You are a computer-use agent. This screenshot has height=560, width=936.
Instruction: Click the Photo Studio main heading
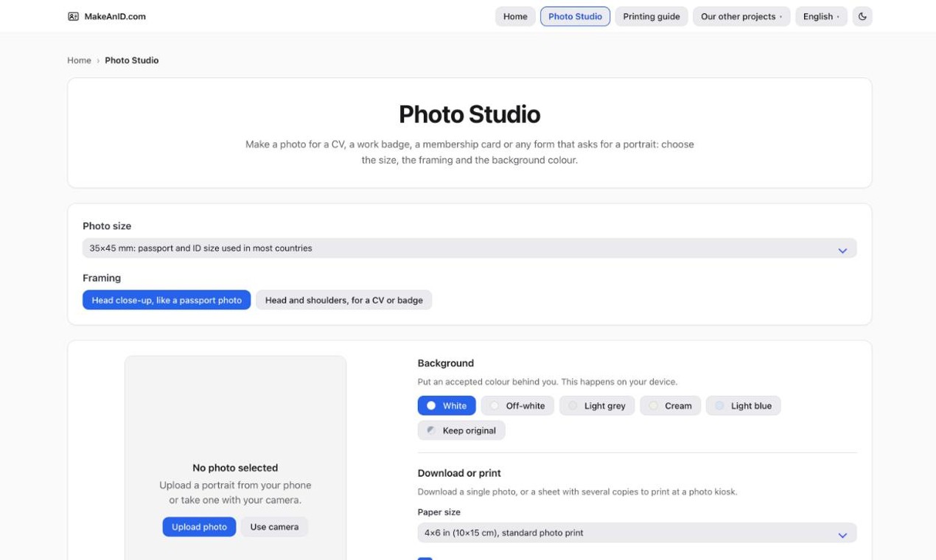(469, 114)
